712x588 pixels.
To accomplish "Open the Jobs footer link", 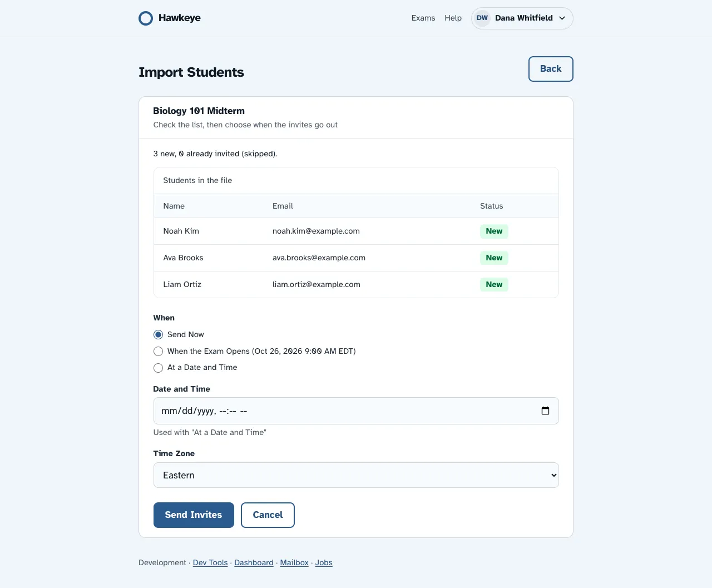I will coord(324,562).
